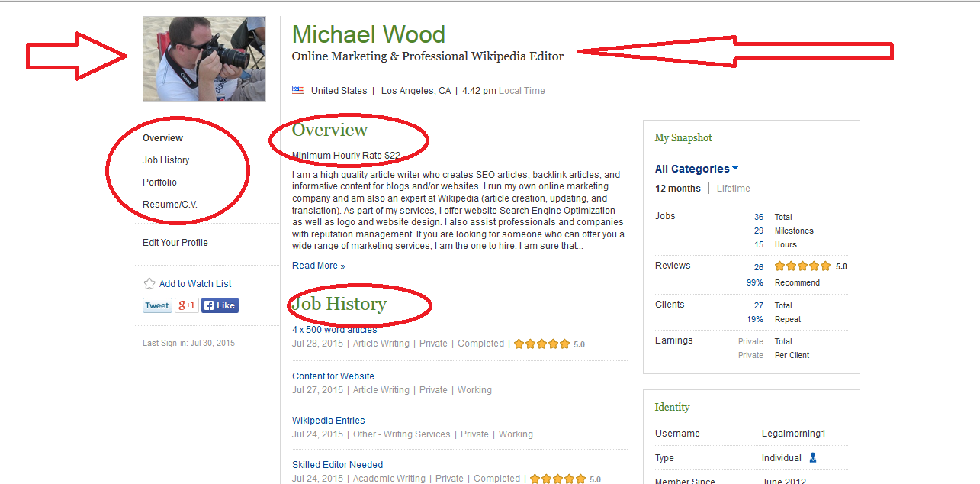
Task: Click the Identity panel heading
Action: point(672,408)
